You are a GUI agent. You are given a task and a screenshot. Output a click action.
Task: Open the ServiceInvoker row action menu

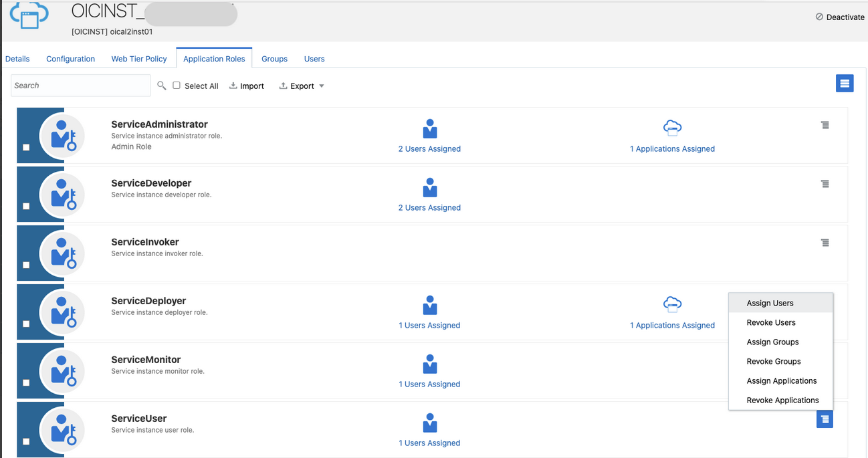click(825, 243)
